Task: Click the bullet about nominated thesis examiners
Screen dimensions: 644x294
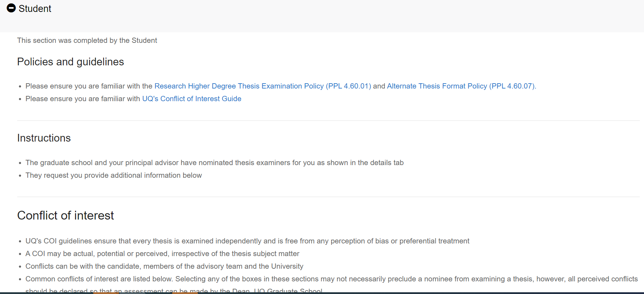Action: [x=214, y=163]
